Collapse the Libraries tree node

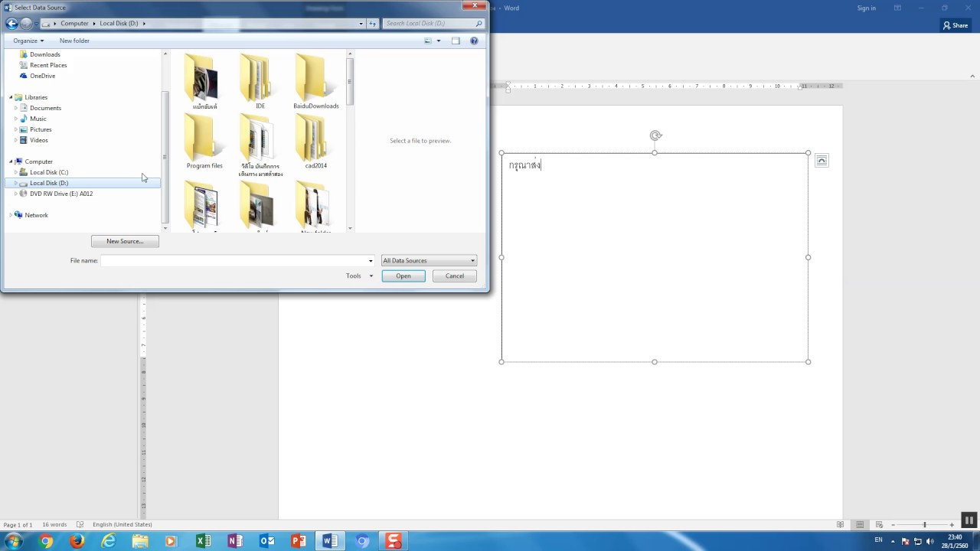(x=11, y=97)
